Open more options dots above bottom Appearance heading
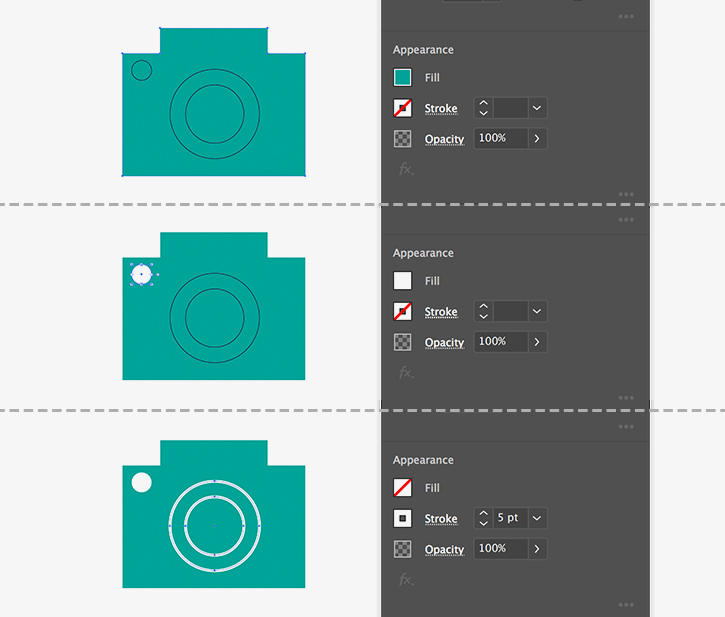The height and width of the screenshot is (617, 725). coord(626,426)
